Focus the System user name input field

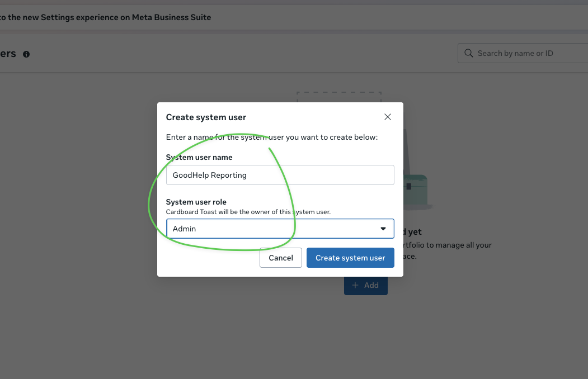pyautogui.click(x=280, y=175)
